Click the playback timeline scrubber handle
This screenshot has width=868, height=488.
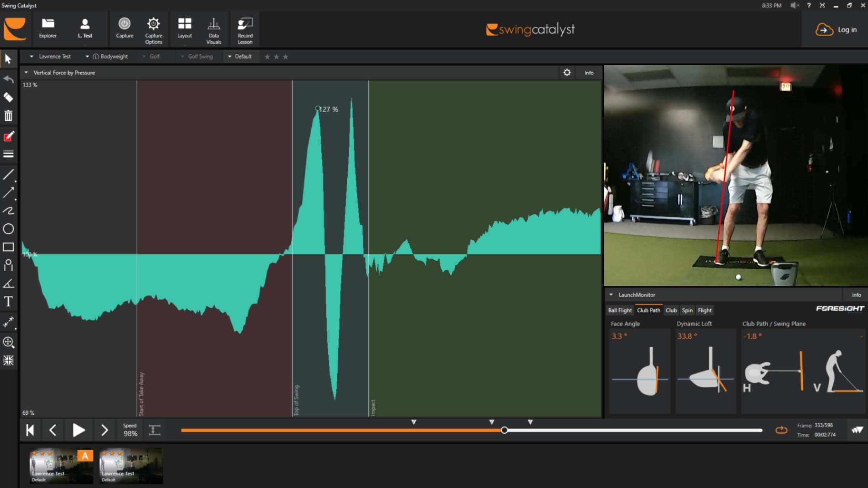504,430
